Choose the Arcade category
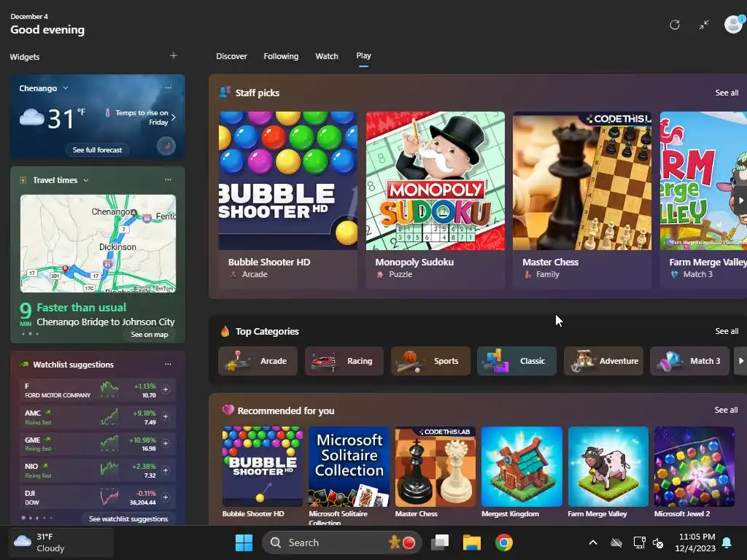The width and height of the screenshot is (747, 560). click(x=258, y=361)
